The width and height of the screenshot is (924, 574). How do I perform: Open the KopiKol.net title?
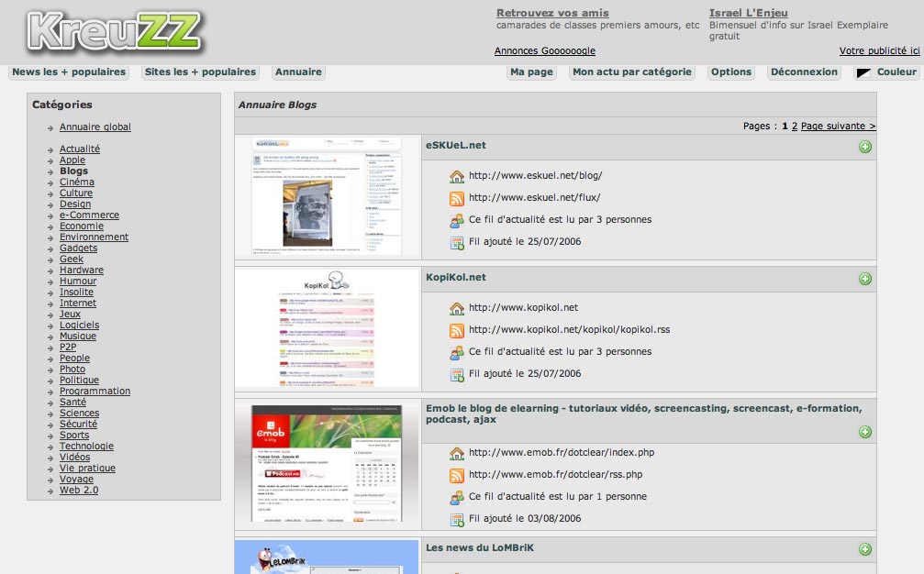point(455,277)
